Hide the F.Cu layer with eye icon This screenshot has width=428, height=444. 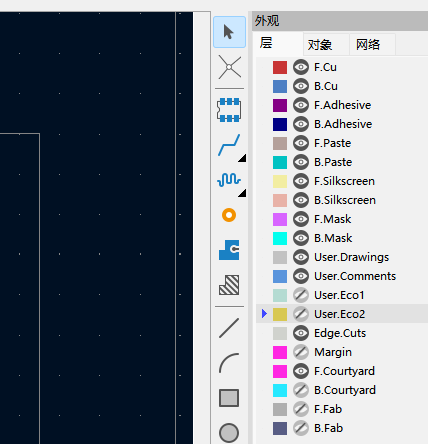tap(301, 67)
